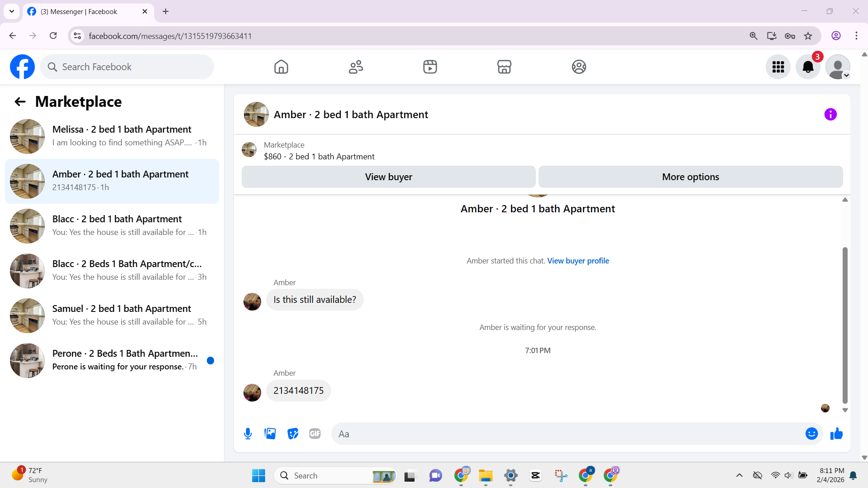Show hidden system tray icons
This screenshot has height=488, width=868.
[x=739, y=475]
